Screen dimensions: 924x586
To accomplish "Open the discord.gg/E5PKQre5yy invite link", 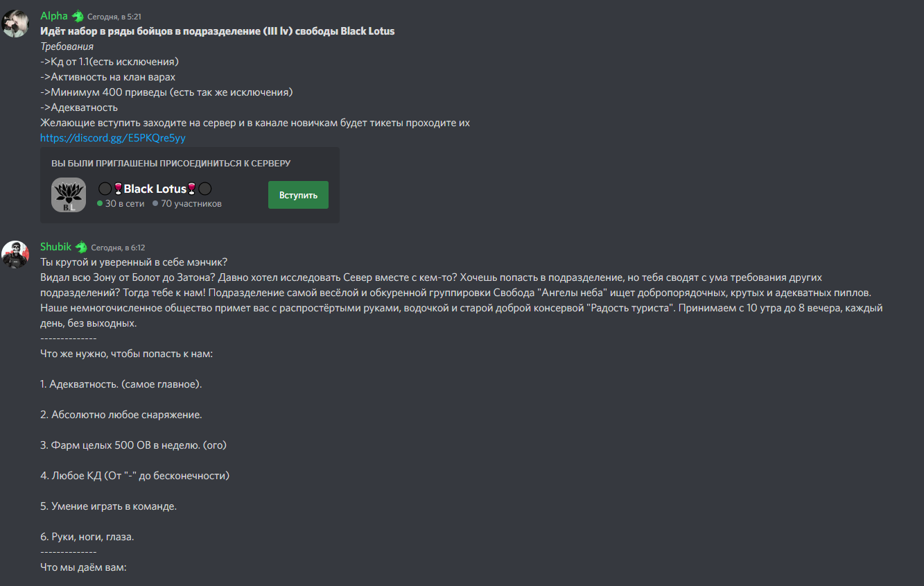I will pyautogui.click(x=113, y=138).
